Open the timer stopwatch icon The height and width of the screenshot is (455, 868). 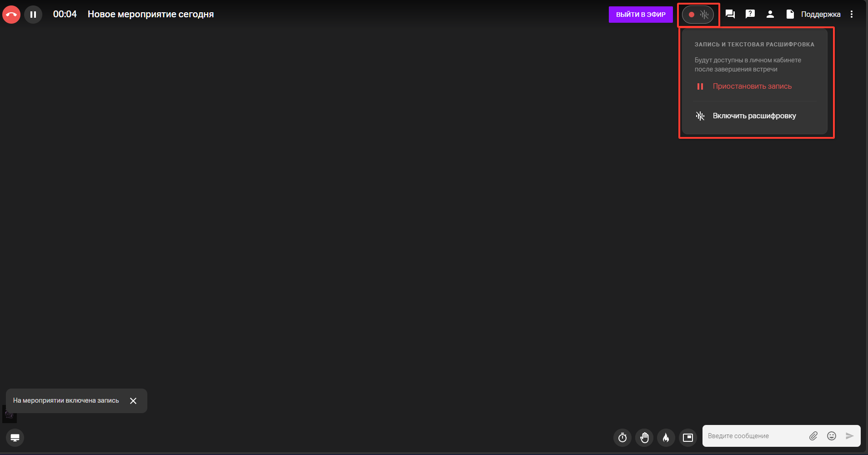click(622, 438)
